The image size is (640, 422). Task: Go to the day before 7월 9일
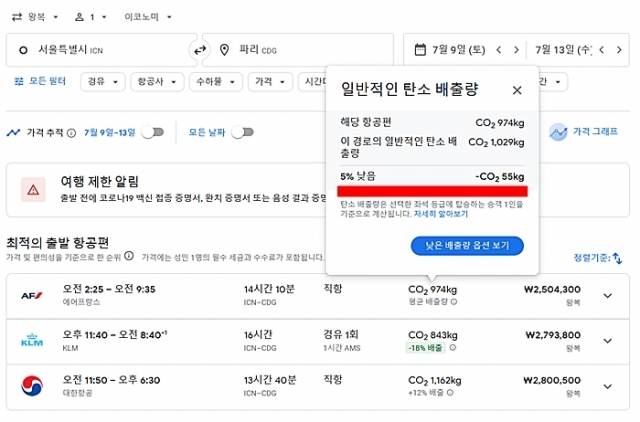point(498,50)
